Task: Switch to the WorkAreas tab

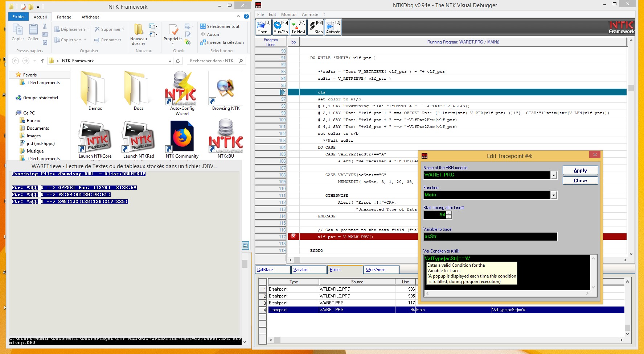Action: point(382,270)
